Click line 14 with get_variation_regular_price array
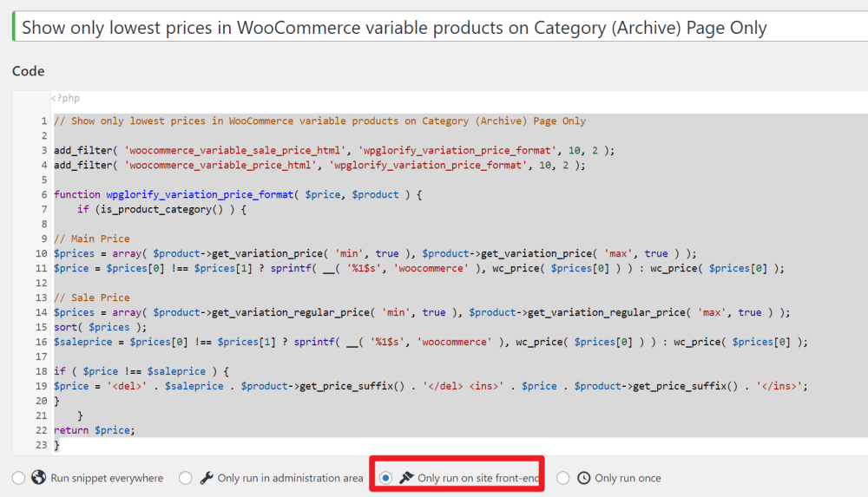Image resolution: width=868 pixels, height=497 pixels. [422, 312]
